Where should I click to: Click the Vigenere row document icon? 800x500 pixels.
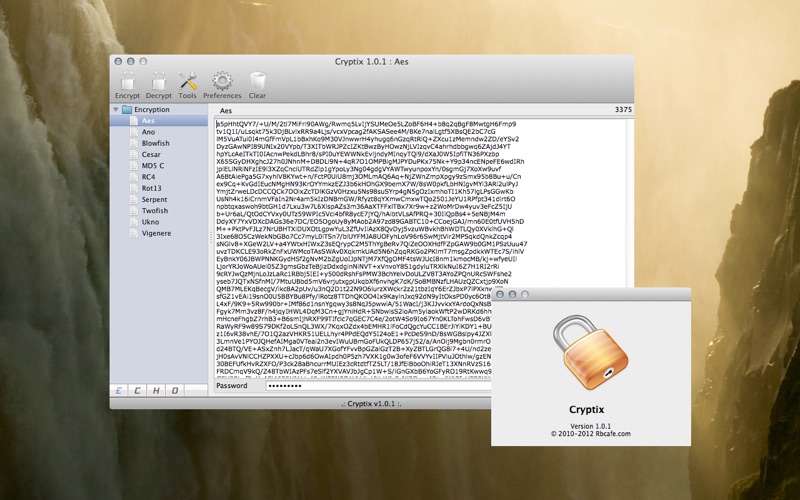coord(134,233)
